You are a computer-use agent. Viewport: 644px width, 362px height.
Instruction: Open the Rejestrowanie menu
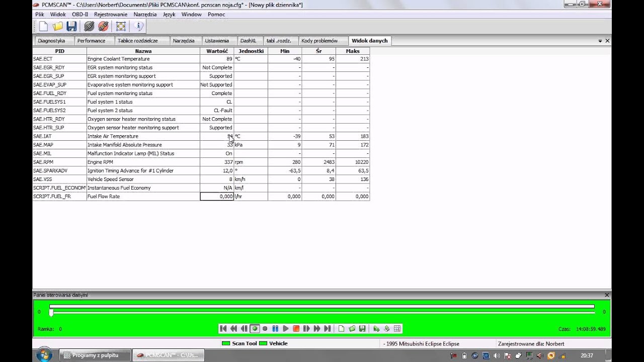[111, 14]
